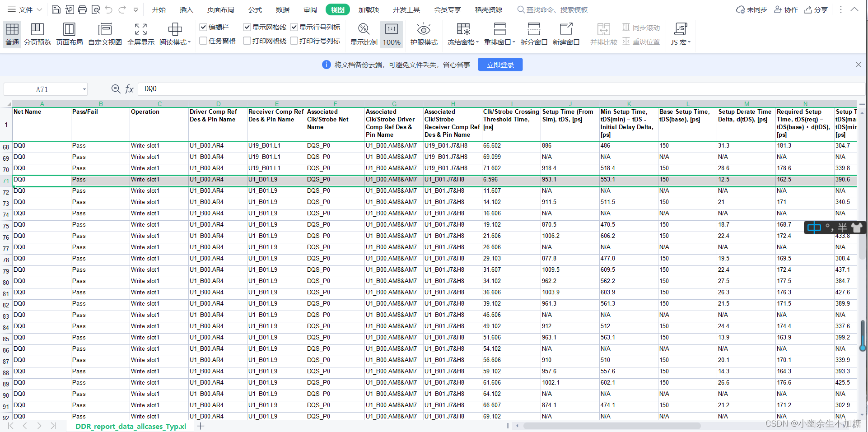Open the more options three-dot menu

click(x=840, y=9)
